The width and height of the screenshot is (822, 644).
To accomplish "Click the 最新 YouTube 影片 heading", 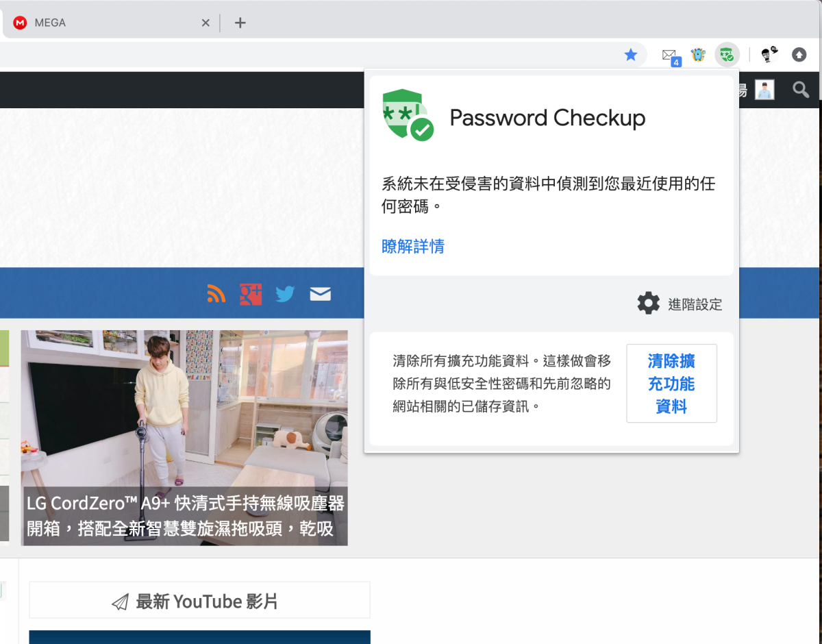I will coord(207,602).
